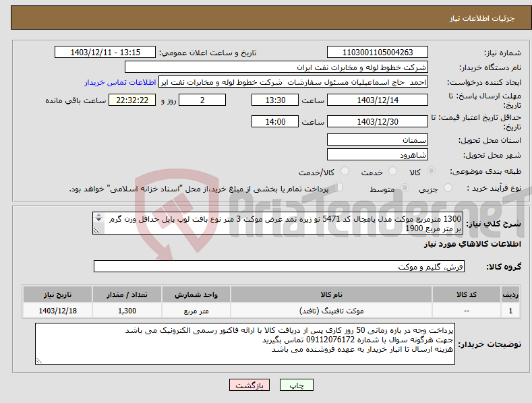The image size is (532, 403).
Task: Click the نام کالا column header
Action: (x=331, y=294)
